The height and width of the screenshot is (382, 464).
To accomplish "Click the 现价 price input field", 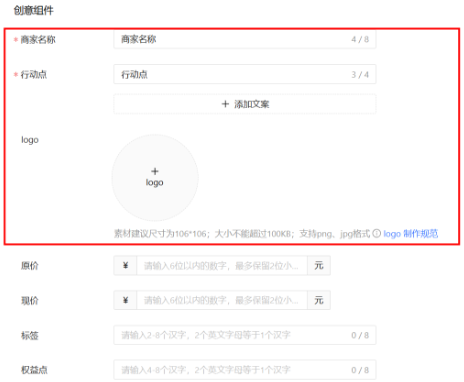I will point(222,300).
